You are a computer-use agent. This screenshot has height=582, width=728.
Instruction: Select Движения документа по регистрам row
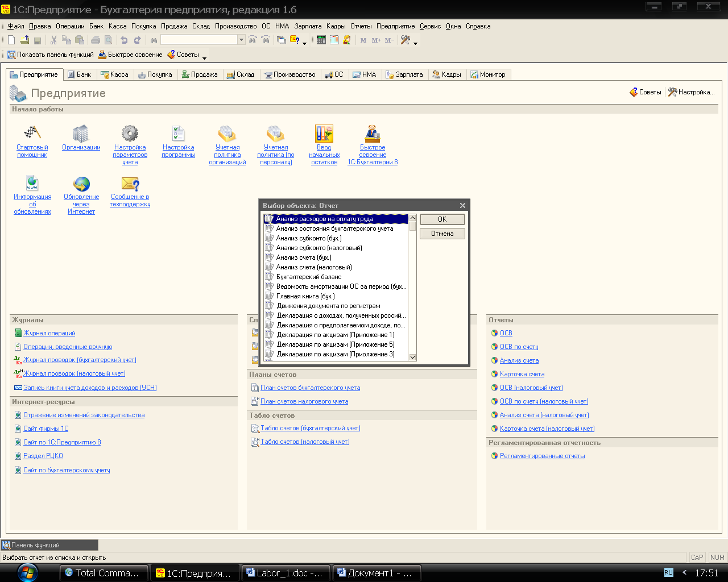tap(336, 306)
